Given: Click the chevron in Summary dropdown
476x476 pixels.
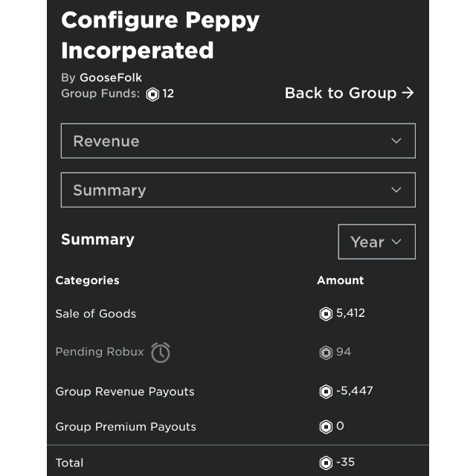Looking at the screenshot, I should tap(396, 190).
